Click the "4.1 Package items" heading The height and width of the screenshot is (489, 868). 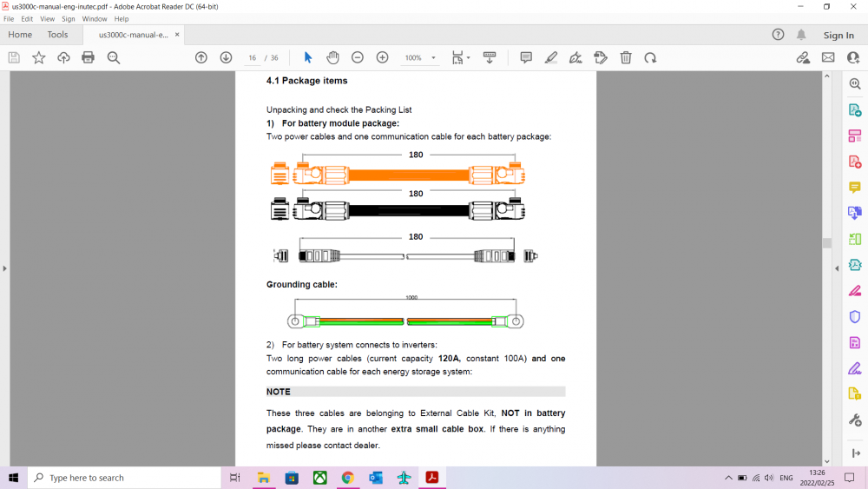point(306,80)
